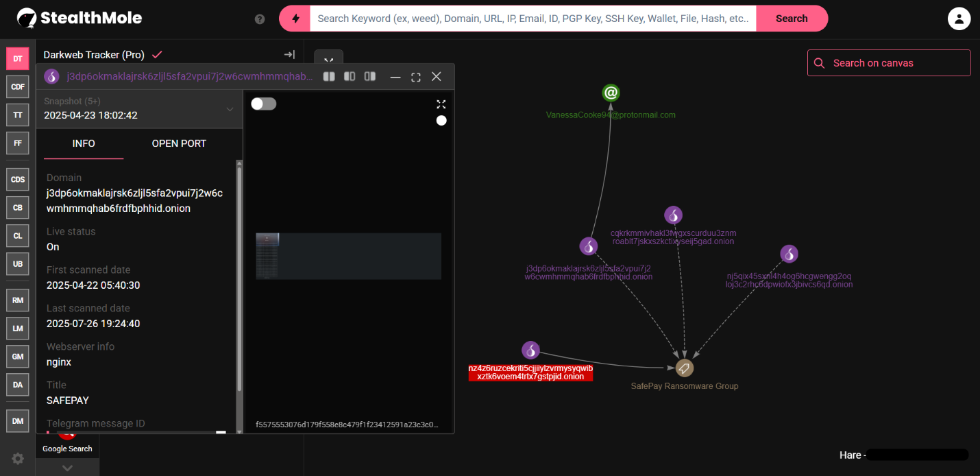The width and height of the screenshot is (980, 476).
Task: Open settings via the gear icon
Action: (18, 459)
